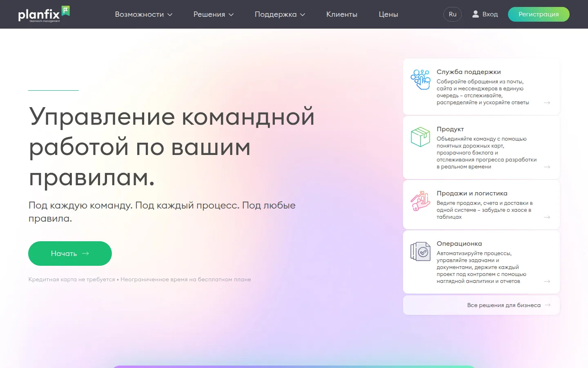
Task: Click the arrow next to Все решения для бизнеса
Action: point(548,305)
